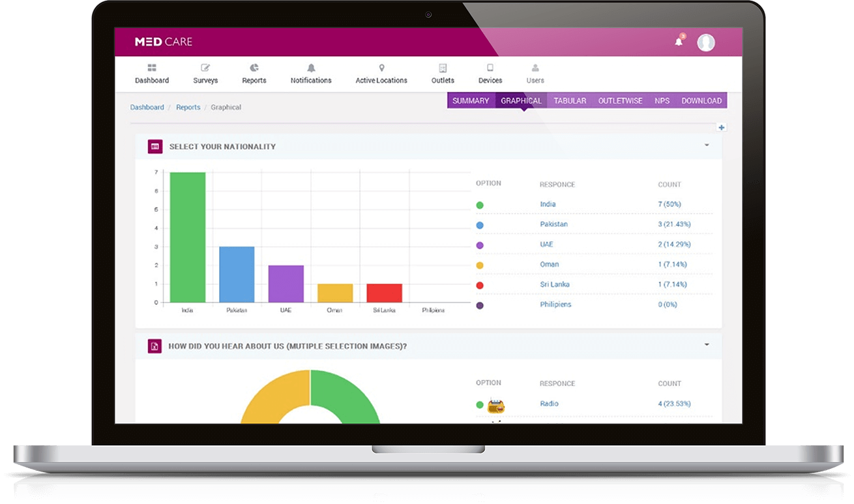Click the small plus icon below tabs
The image size is (854, 504).
tap(721, 128)
